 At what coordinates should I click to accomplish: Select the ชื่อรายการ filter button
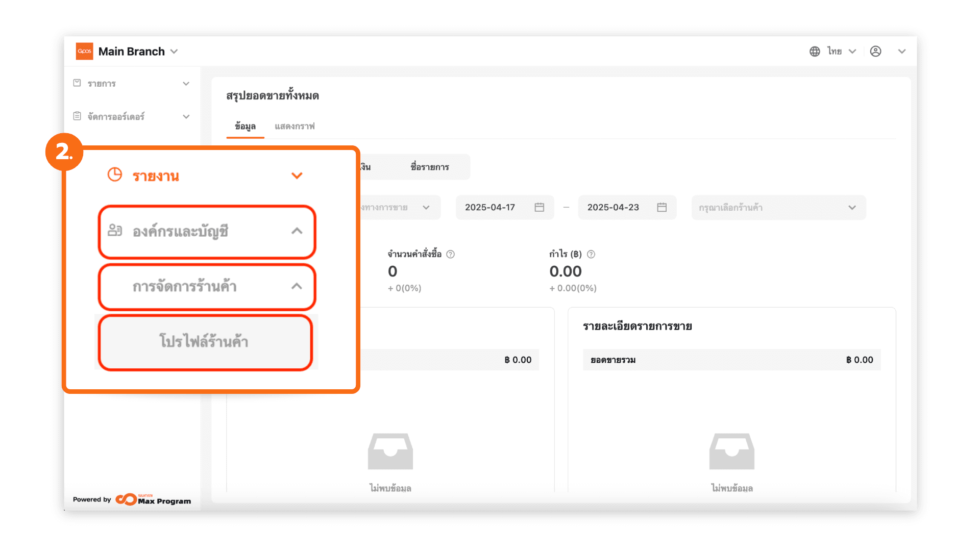click(x=430, y=167)
